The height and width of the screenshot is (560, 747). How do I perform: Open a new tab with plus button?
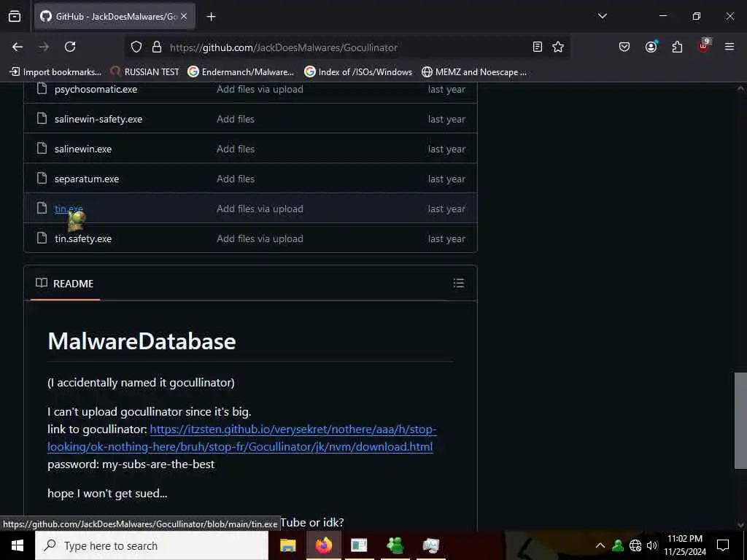tap(211, 17)
